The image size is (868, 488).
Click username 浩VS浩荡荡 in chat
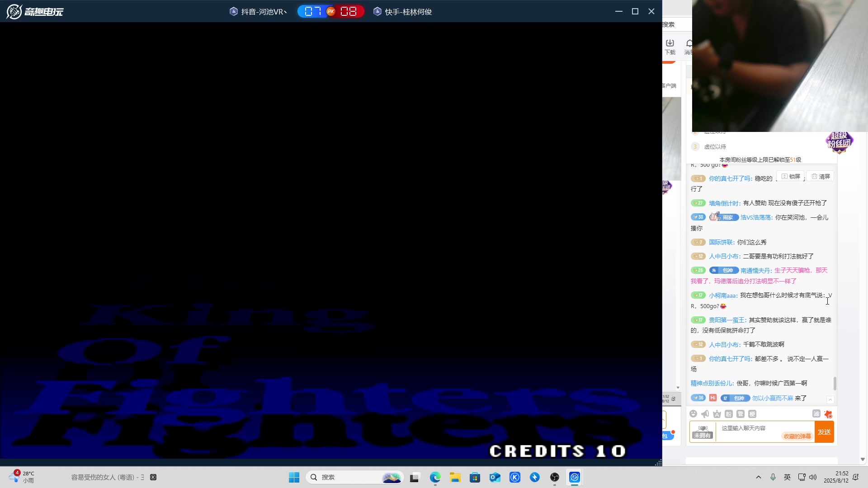point(757,218)
